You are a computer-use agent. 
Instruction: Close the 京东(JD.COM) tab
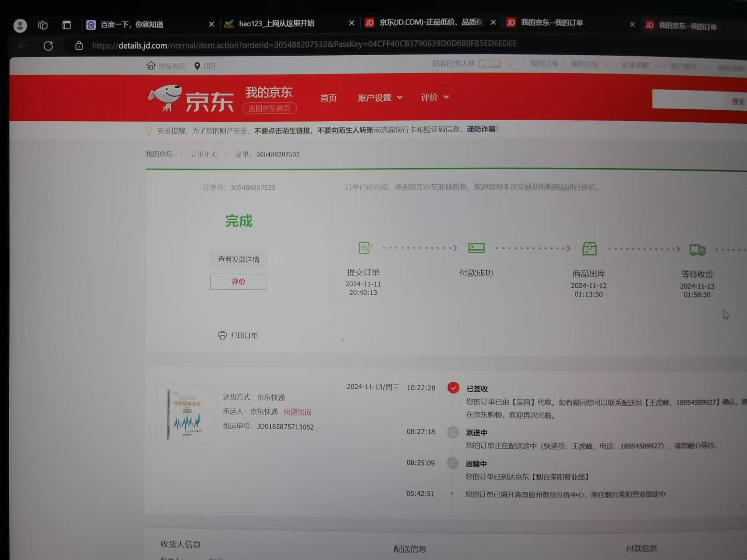click(493, 22)
